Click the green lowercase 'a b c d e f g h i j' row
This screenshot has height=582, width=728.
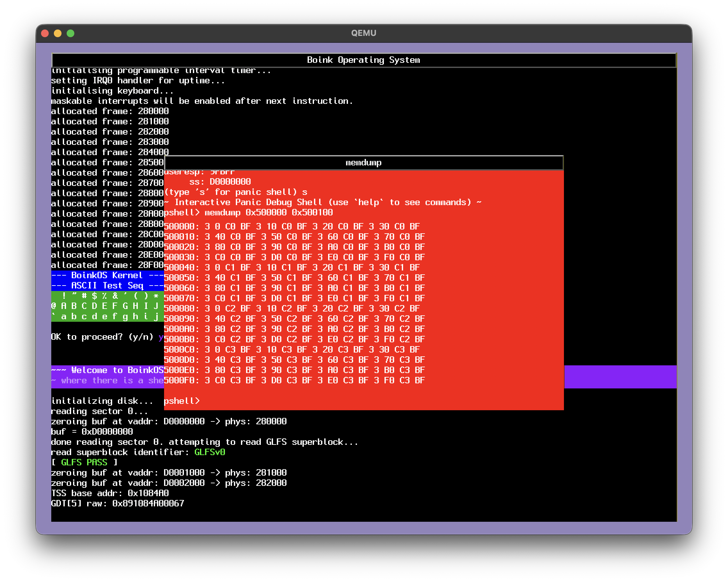(108, 317)
